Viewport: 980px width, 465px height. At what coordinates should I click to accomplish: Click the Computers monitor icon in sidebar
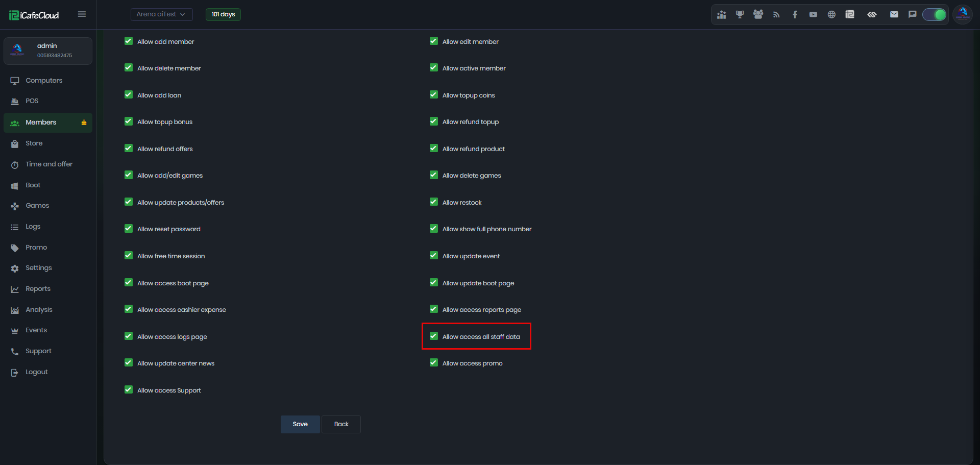point(15,81)
